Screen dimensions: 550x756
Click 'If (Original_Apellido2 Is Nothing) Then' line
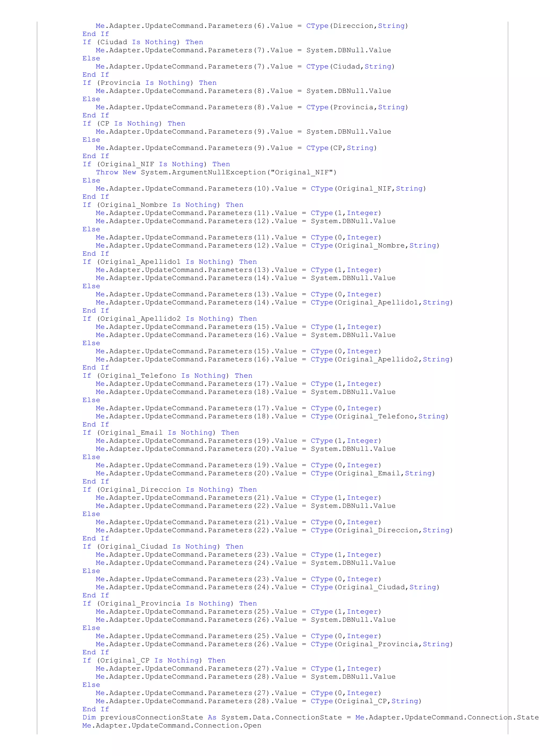(169, 319)
